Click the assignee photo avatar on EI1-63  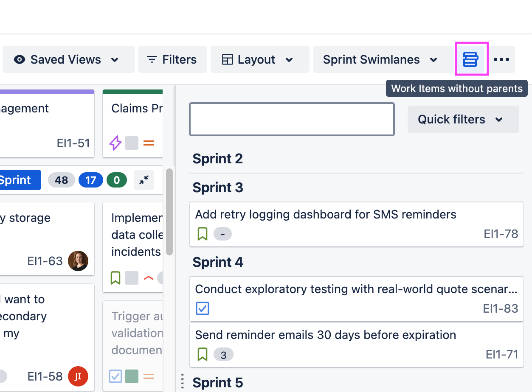click(x=78, y=261)
